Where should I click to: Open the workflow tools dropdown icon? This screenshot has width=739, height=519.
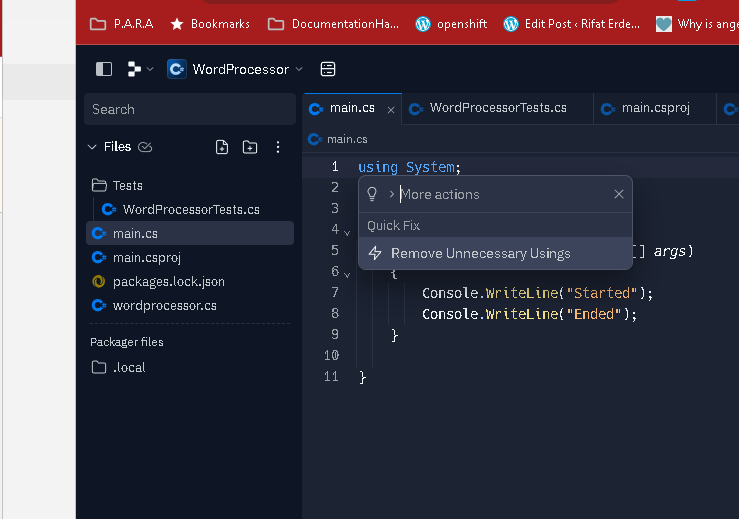click(x=140, y=69)
